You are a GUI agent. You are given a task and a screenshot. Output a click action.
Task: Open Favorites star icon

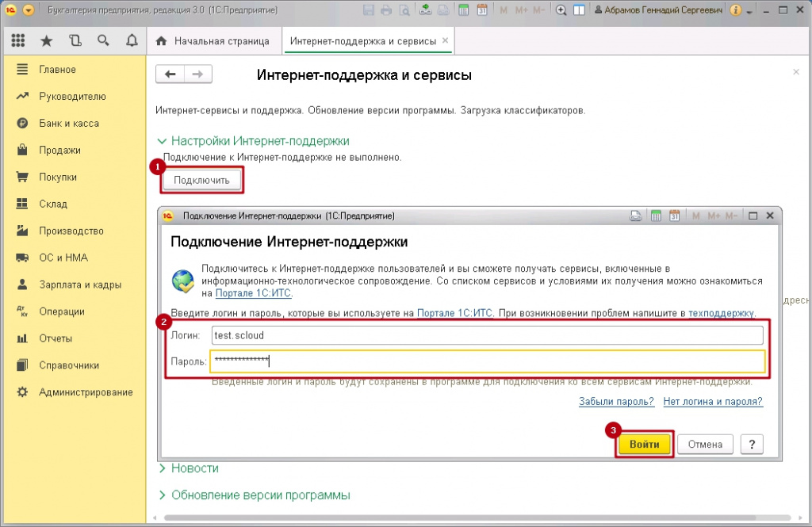pos(47,41)
